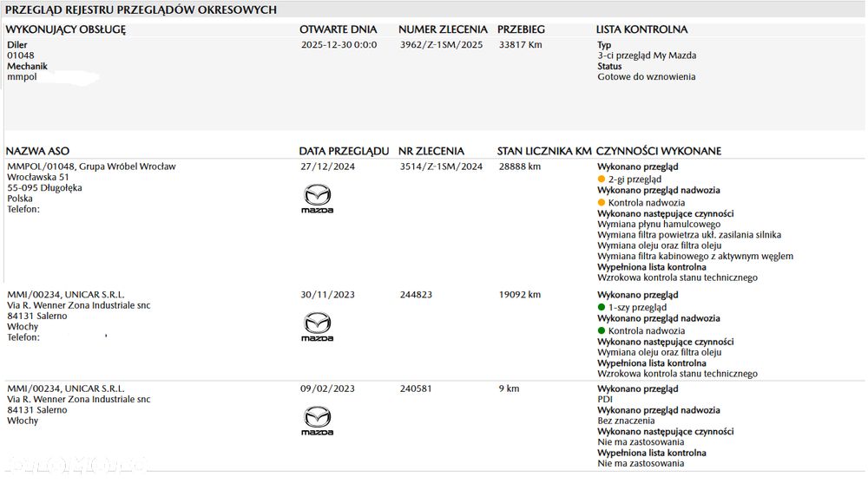The image size is (868, 483).
Task: Click the column header NR ZLECENIA
Action: 431,151
